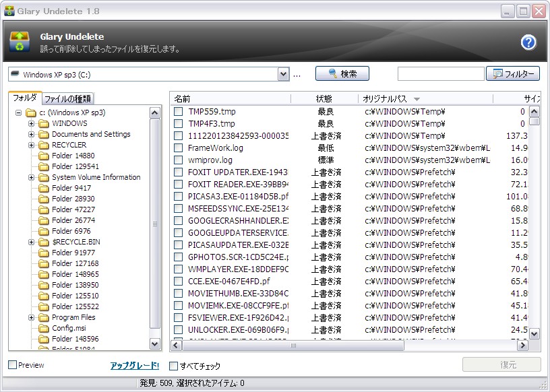Click the Program Files folder icon

pos(44,317)
